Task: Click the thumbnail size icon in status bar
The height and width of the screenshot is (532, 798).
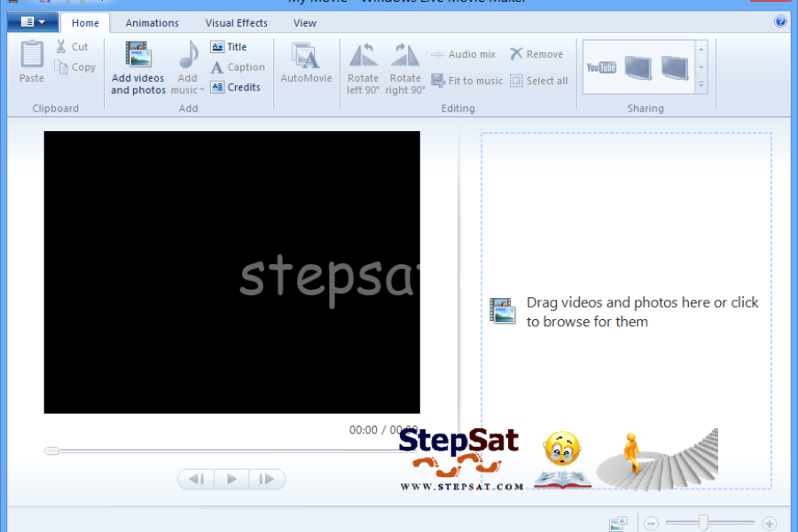Action: pos(618,524)
